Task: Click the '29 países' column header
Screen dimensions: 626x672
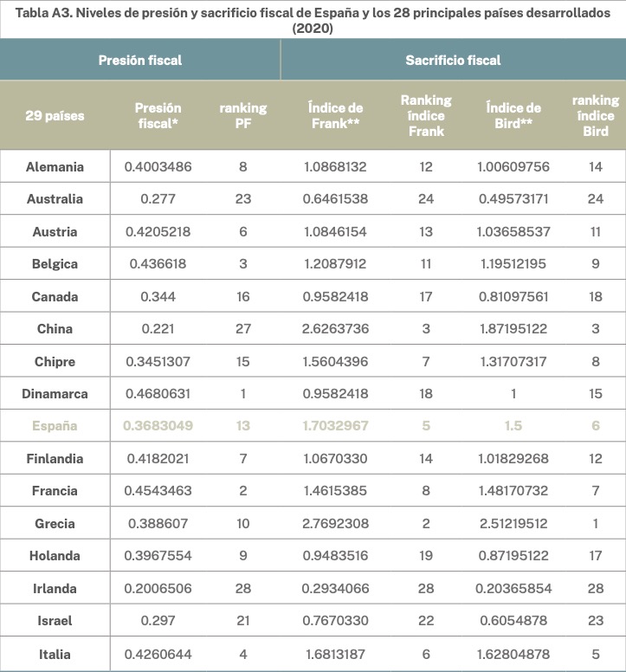Action: coord(55,115)
